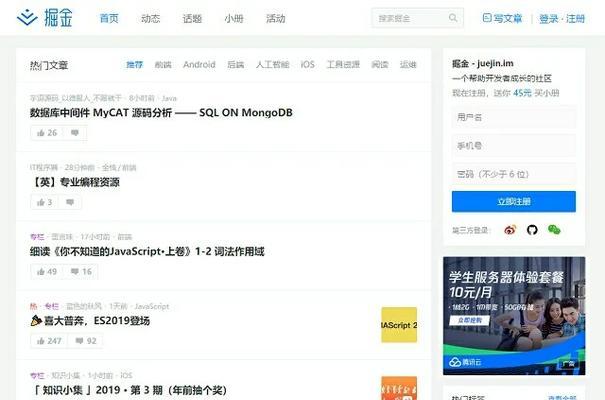Open the 首页 nav tab

(109, 18)
